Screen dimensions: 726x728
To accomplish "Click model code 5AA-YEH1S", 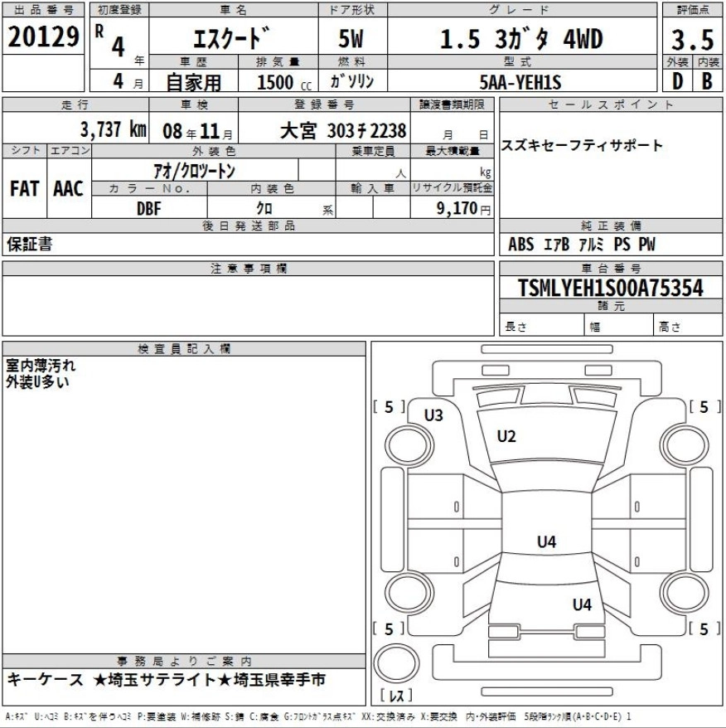I will (x=520, y=83).
